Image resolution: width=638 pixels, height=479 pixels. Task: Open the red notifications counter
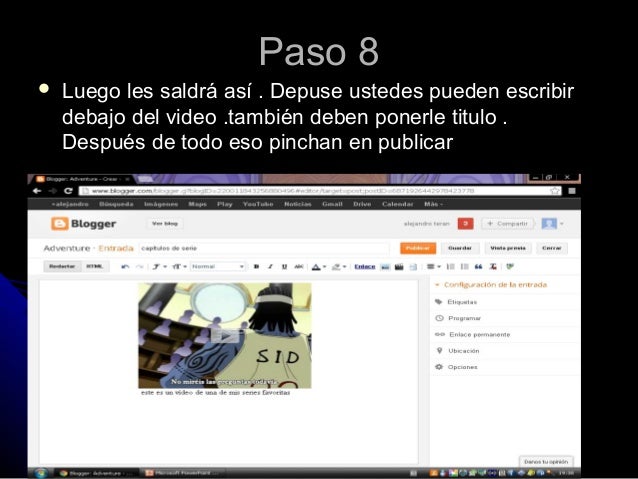click(x=465, y=223)
